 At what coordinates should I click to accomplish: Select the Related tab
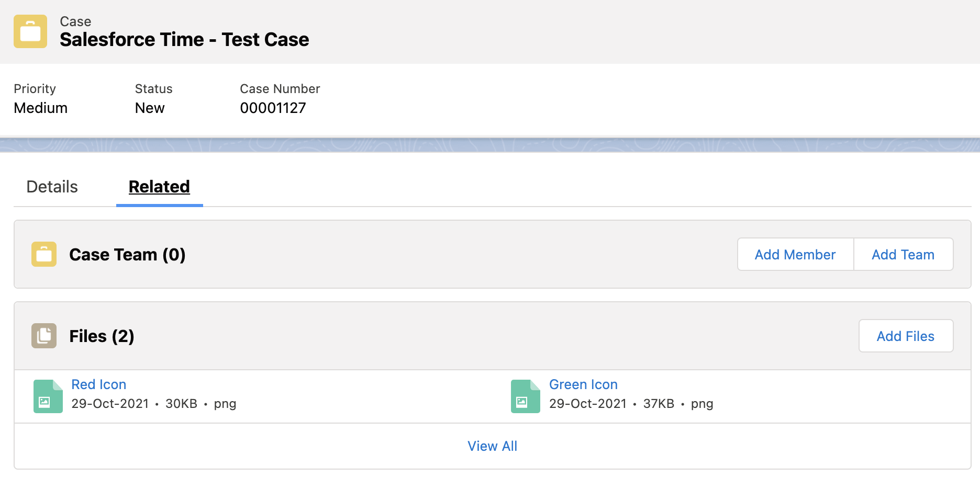click(x=159, y=187)
